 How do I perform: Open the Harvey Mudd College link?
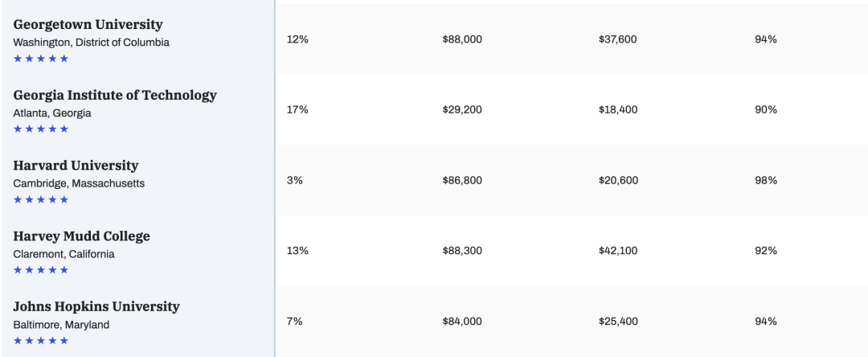pos(81,236)
